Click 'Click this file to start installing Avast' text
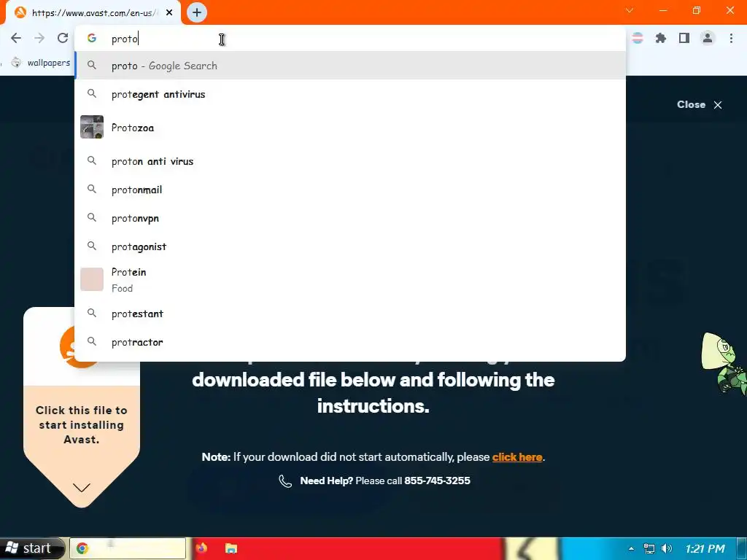Image resolution: width=747 pixels, height=560 pixels. [82, 425]
